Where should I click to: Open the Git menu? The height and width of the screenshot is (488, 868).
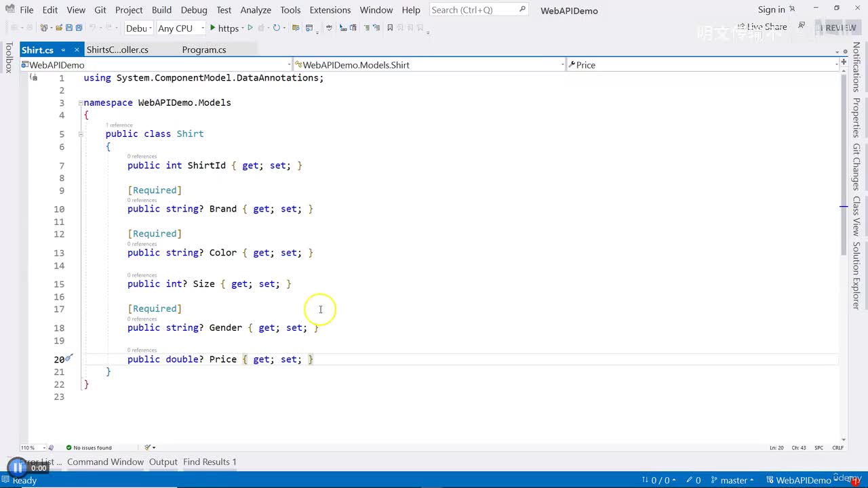pyautogui.click(x=100, y=10)
